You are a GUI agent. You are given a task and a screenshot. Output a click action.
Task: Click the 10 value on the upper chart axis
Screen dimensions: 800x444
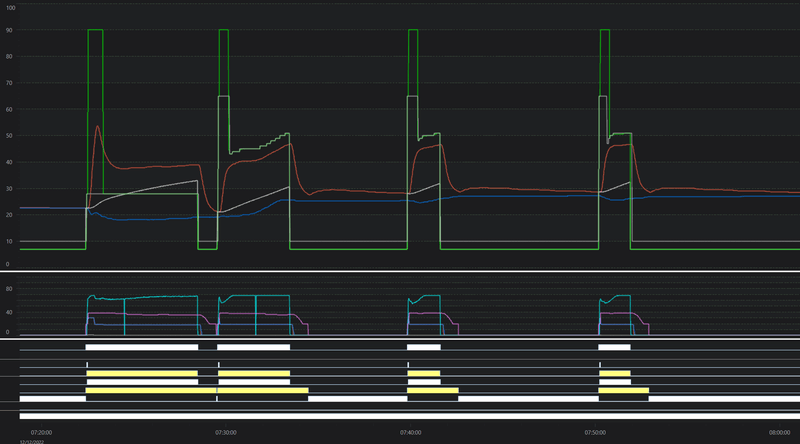click(9, 242)
